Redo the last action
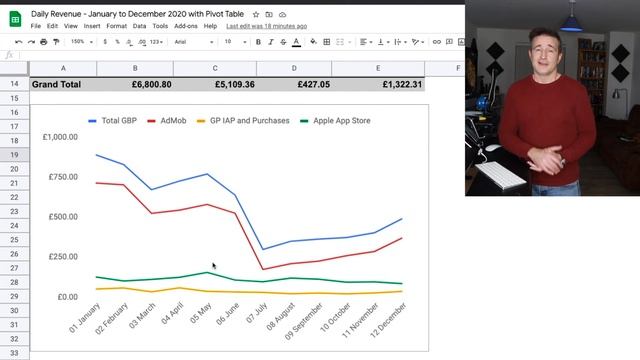Image resolution: width=640 pixels, height=360 pixels. (31, 42)
